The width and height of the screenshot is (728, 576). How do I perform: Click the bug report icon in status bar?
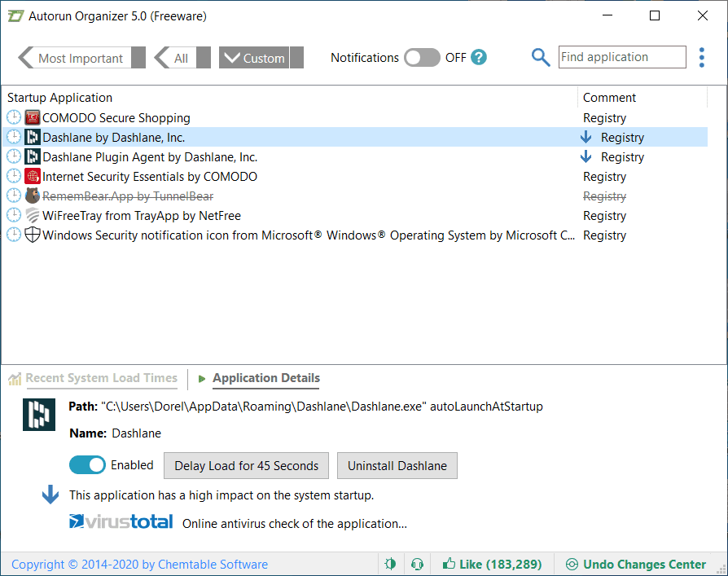click(390, 565)
